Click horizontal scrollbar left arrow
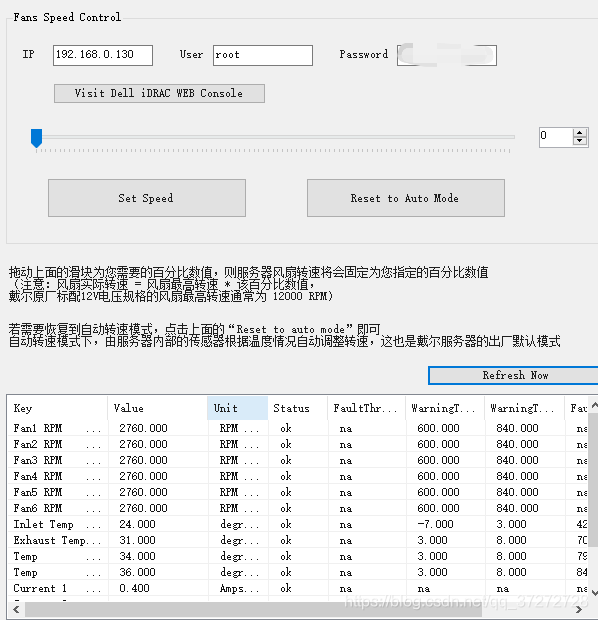 coord(16,610)
